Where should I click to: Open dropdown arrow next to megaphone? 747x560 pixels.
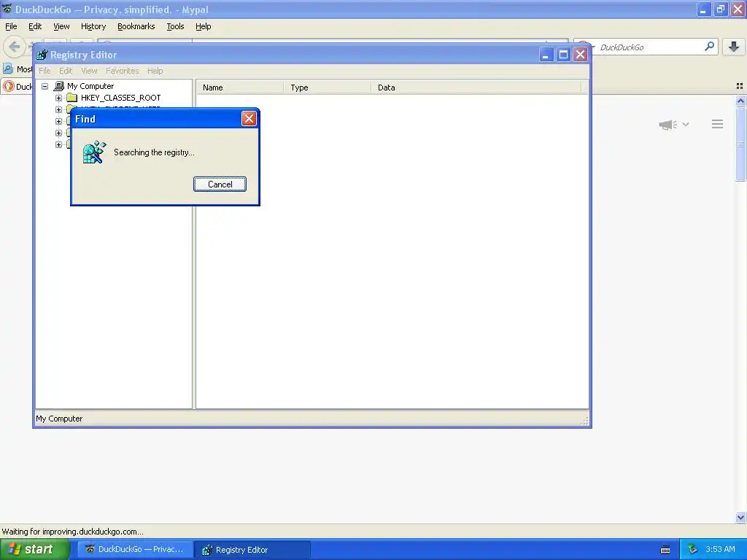click(x=686, y=124)
